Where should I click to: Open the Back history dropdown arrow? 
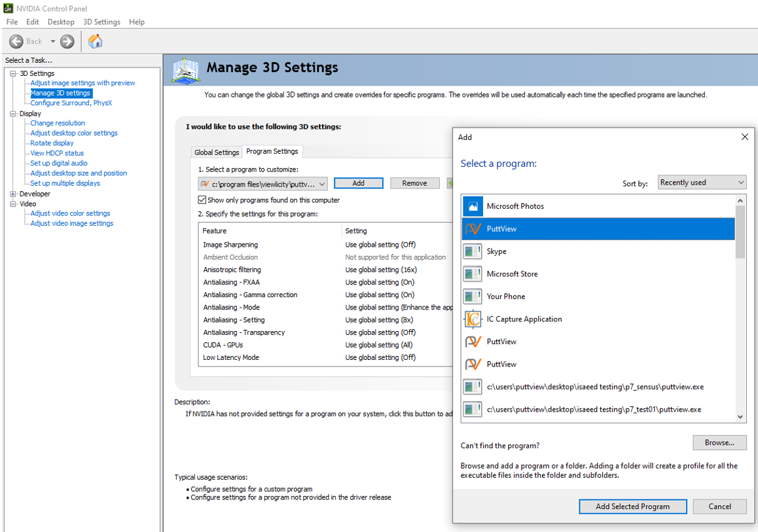52,42
